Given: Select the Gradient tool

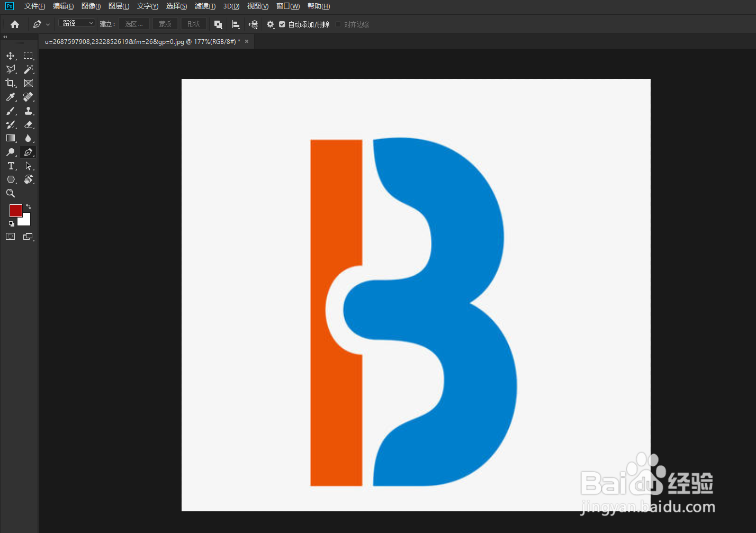Looking at the screenshot, I should point(11,138).
